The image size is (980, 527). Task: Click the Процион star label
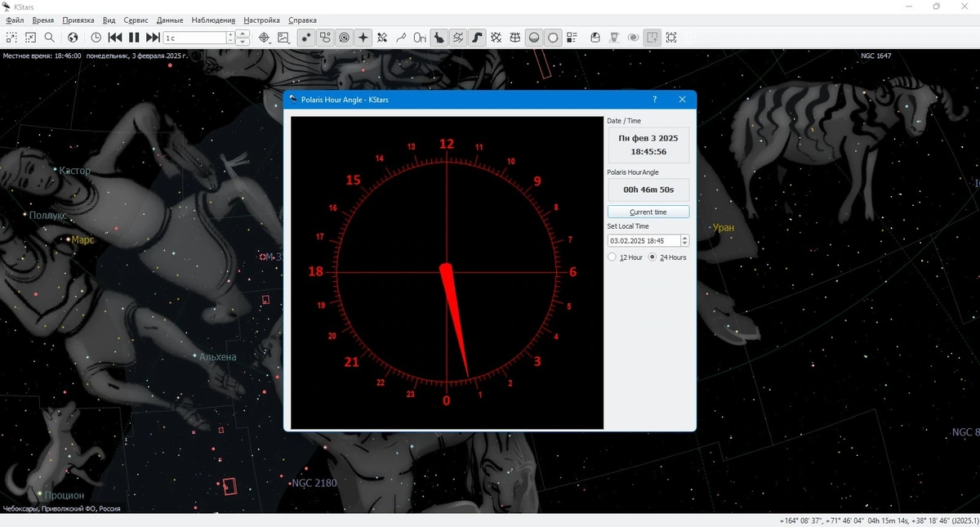(65, 495)
